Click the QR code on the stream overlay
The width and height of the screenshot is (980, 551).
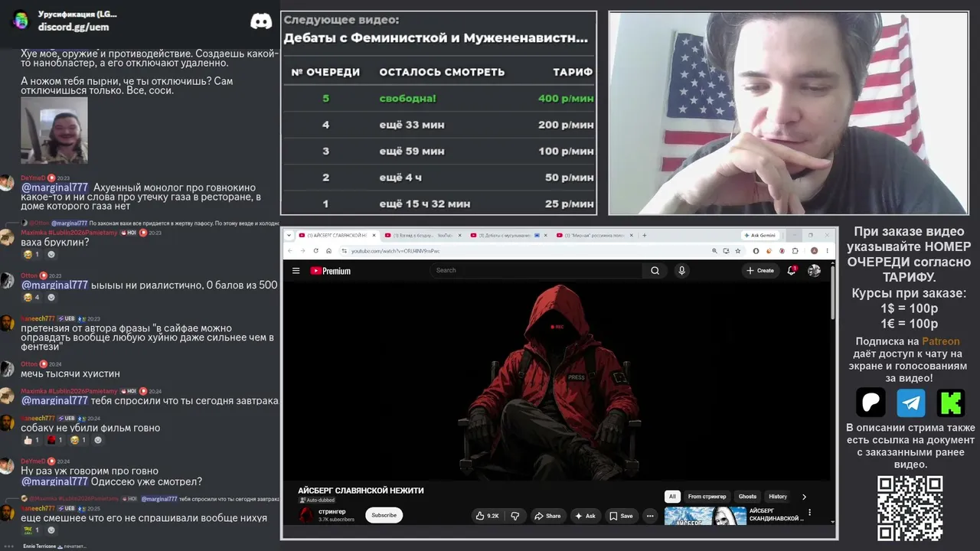pos(910,509)
